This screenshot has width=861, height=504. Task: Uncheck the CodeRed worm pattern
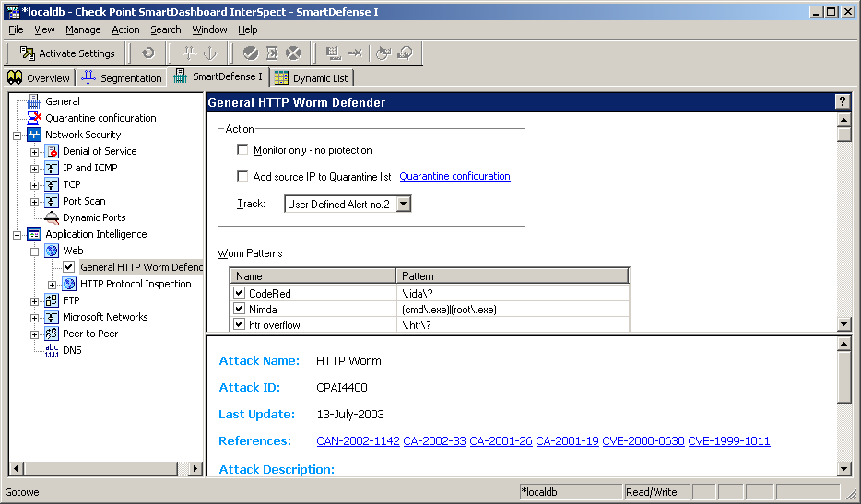[240, 293]
